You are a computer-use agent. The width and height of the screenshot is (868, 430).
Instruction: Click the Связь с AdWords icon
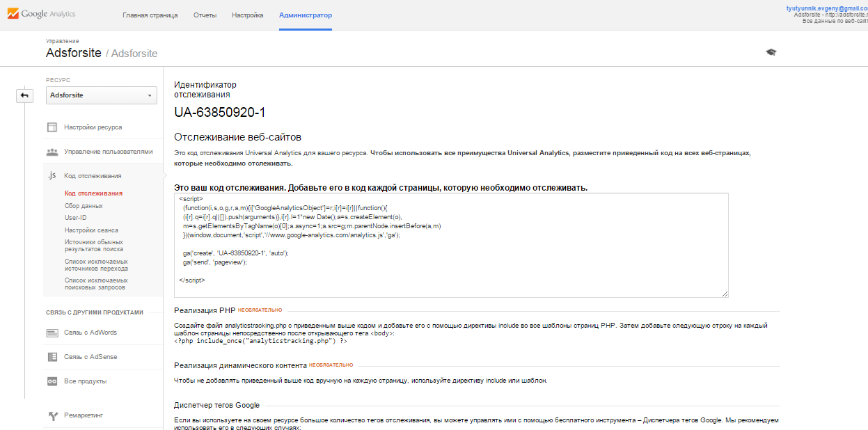[x=52, y=333]
